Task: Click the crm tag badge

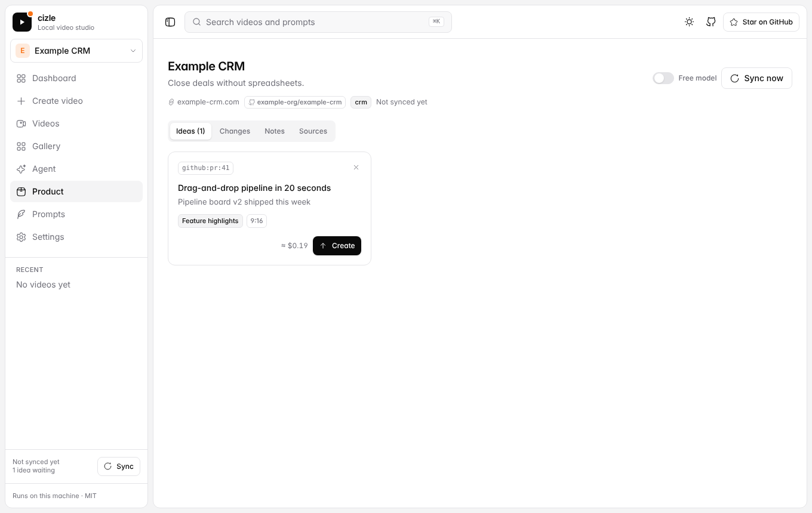Action: click(361, 102)
